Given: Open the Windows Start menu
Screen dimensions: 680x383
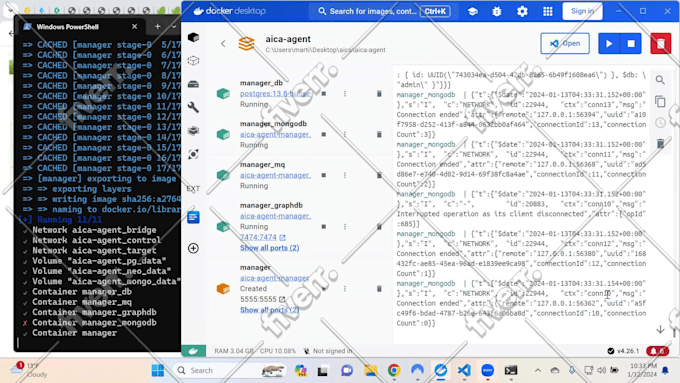Looking at the screenshot, I should [157, 370].
